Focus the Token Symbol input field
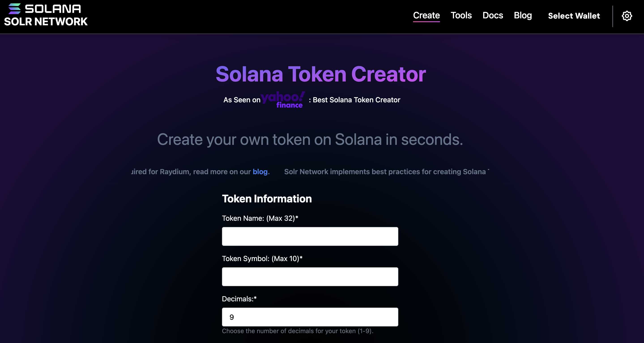Screen dimensions: 644x343 [310, 277]
